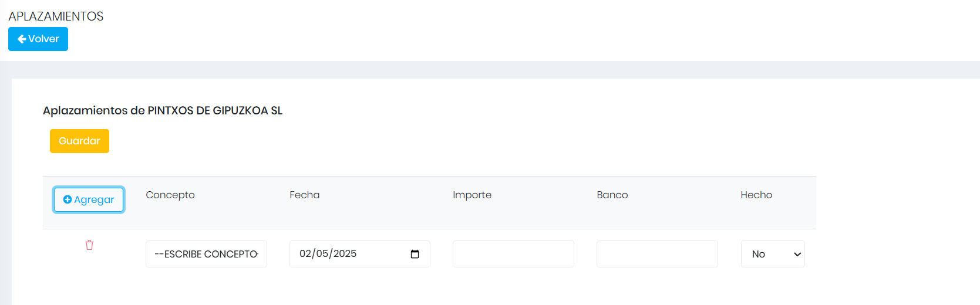Image resolution: width=980 pixels, height=305 pixels.
Task: Click the heading Aplazamientos de PINTXOS DE GIPUZKOA SL
Action: pyautogui.click(x=163, y=110)
